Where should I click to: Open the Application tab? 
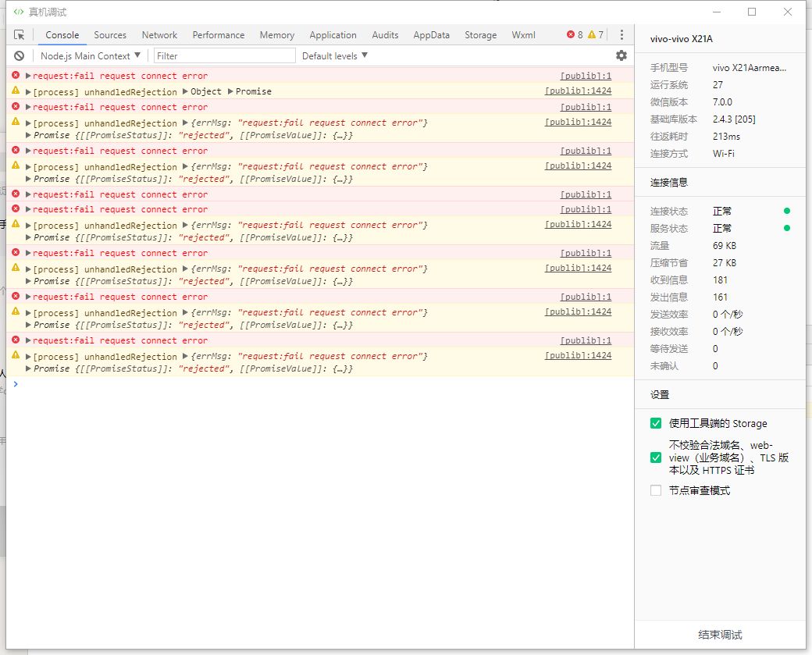click(333, 34)
